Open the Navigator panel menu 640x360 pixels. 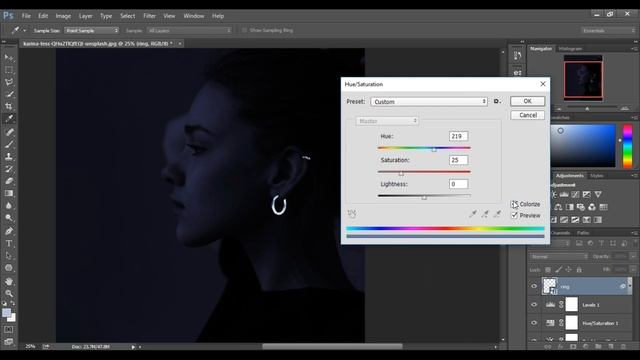(x=634, y=49)
